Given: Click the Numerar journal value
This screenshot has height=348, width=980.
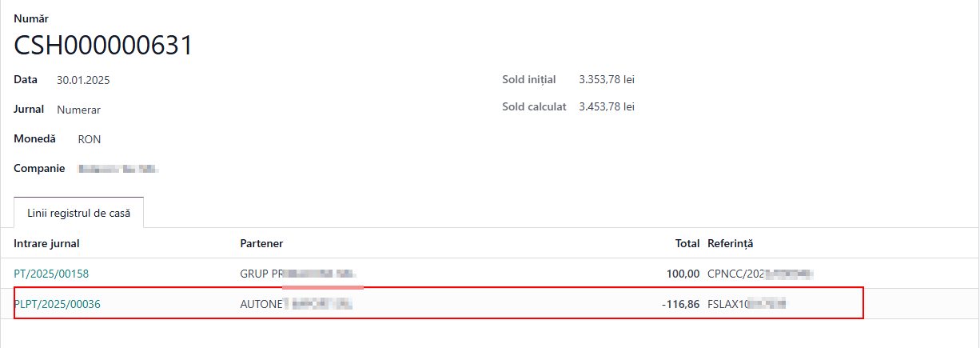Looking at the screenshot, I should pos(78,110).
